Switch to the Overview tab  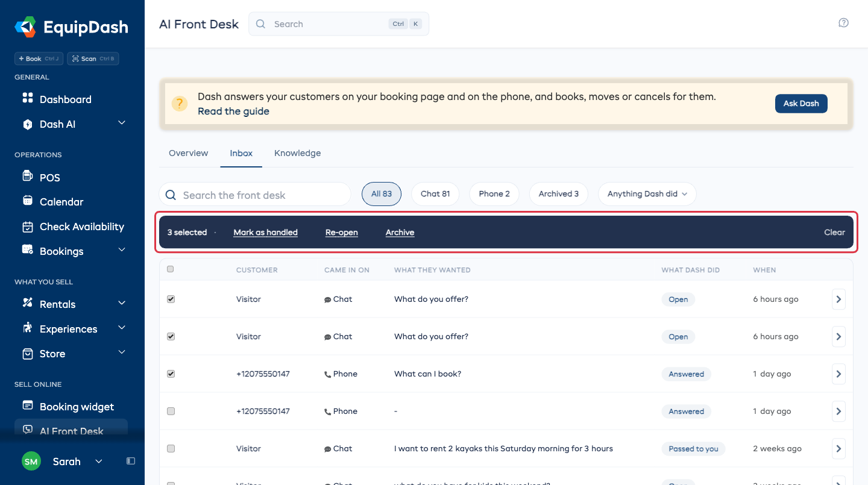pos(188,153)
